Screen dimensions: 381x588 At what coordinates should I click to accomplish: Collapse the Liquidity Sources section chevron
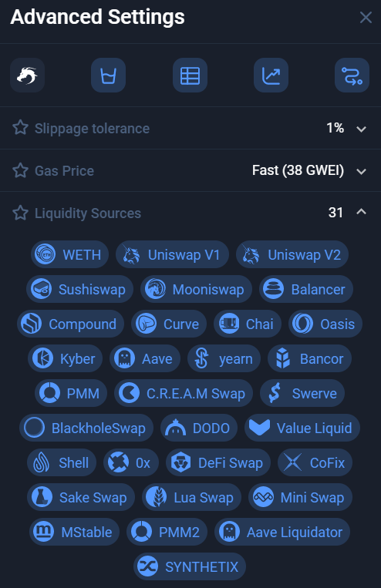pos(361,212)
